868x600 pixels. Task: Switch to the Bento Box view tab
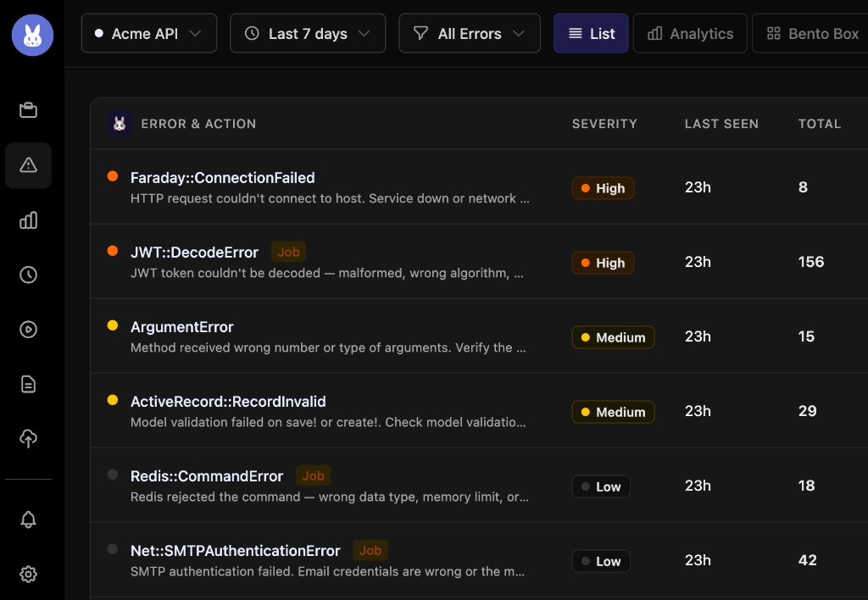[x=811, y=34]
